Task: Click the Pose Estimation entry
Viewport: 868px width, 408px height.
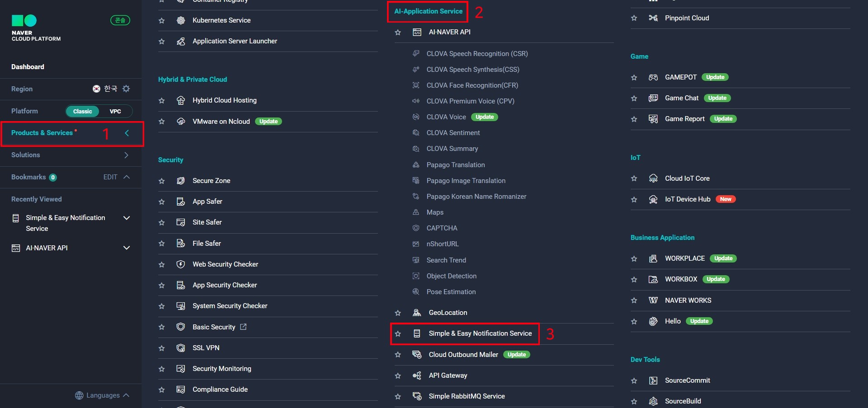Action: [451, 292]
